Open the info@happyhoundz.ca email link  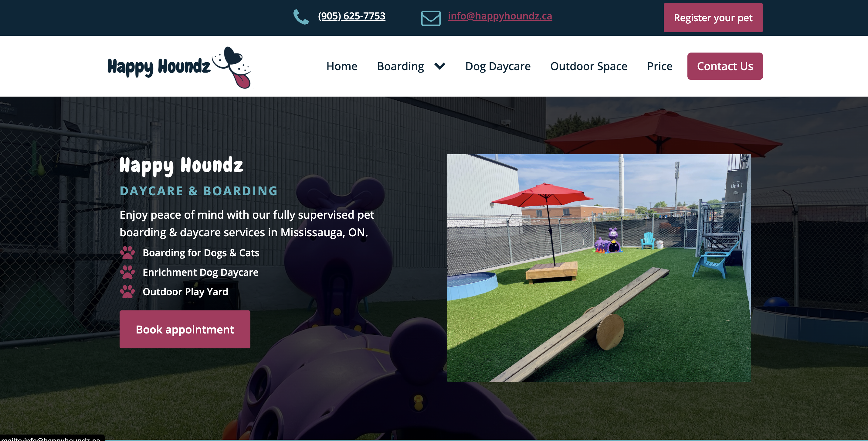(500, 16)
